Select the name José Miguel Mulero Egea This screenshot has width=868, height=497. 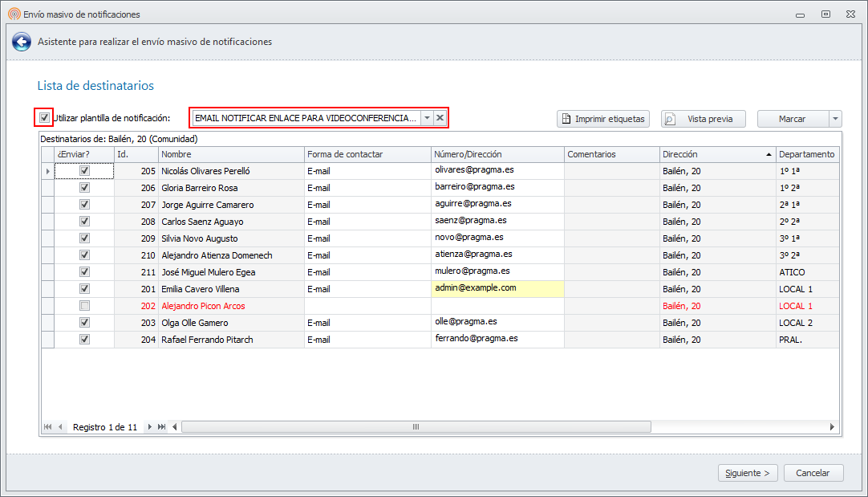coord(208,272)
